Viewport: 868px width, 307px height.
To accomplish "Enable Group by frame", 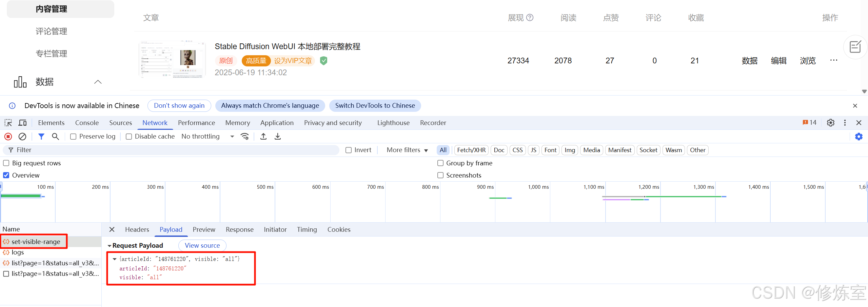I will tap(440, 163).
